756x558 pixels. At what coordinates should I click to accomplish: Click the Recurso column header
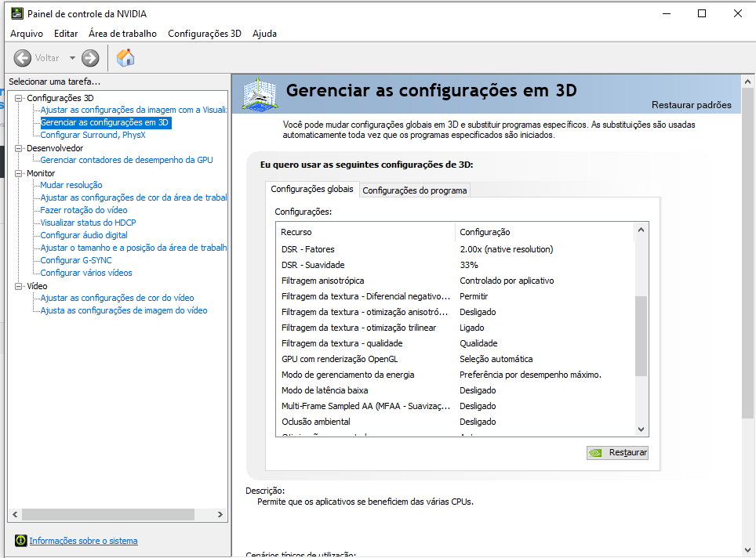tap(365, 232)
